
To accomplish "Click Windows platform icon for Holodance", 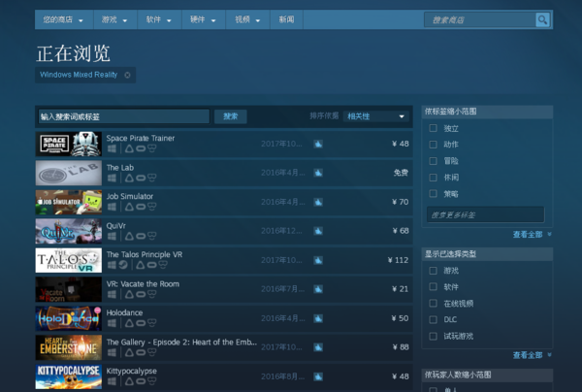I will (112, 323).
